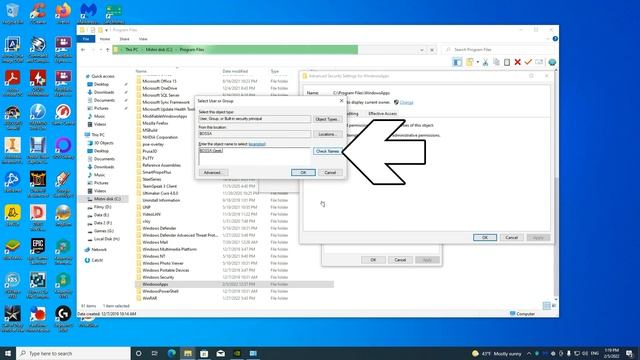
Task: Click the preview pane toolbar icon
Action: click(457, 62)
